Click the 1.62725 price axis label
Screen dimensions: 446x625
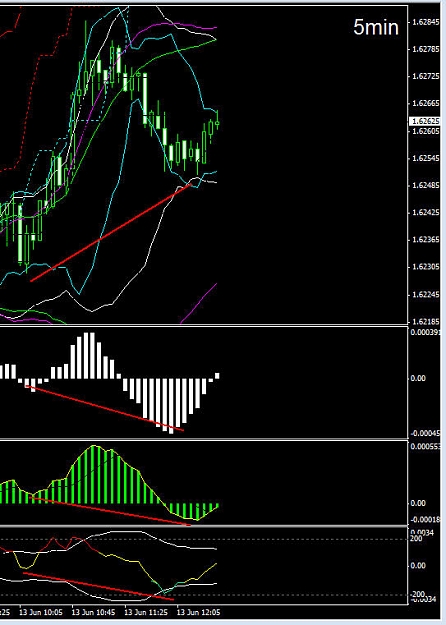(x=425, y=76)
